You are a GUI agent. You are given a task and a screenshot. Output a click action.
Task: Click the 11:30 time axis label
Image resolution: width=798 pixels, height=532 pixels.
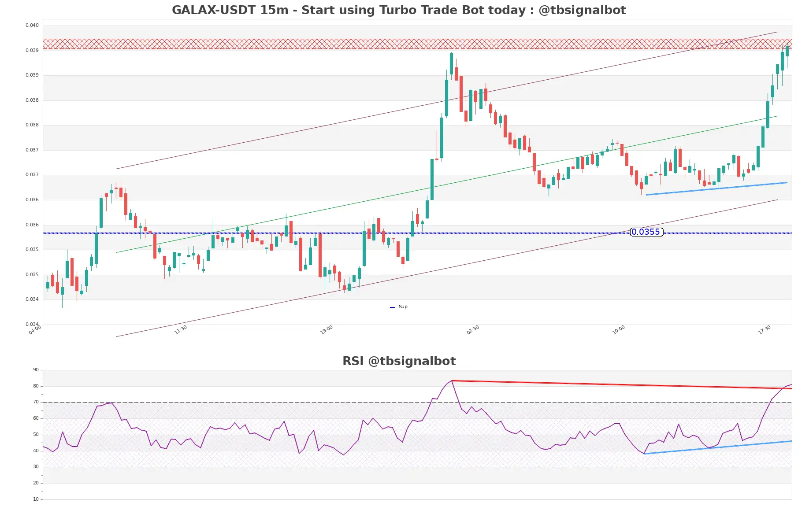point(181,330)
